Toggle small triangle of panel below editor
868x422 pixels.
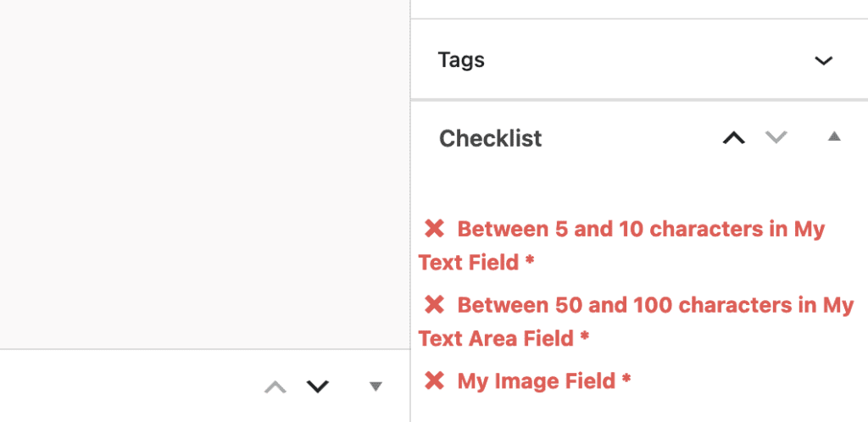point(376,387)
